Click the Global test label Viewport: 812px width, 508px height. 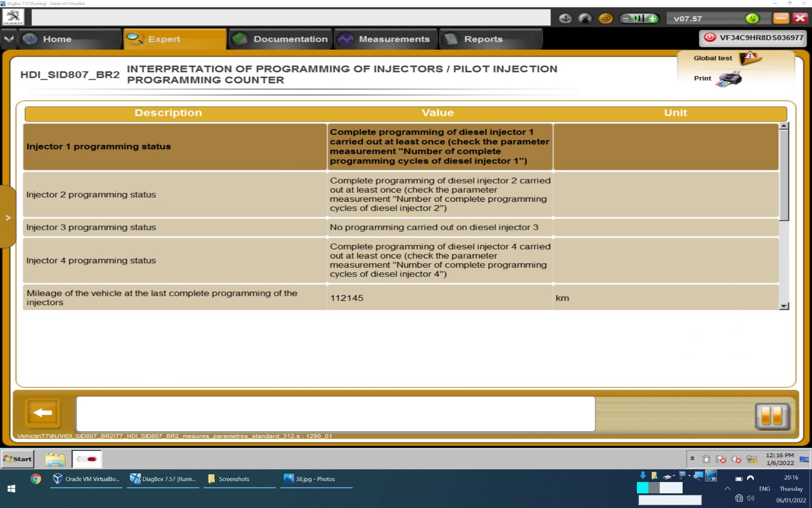point(713,58)
